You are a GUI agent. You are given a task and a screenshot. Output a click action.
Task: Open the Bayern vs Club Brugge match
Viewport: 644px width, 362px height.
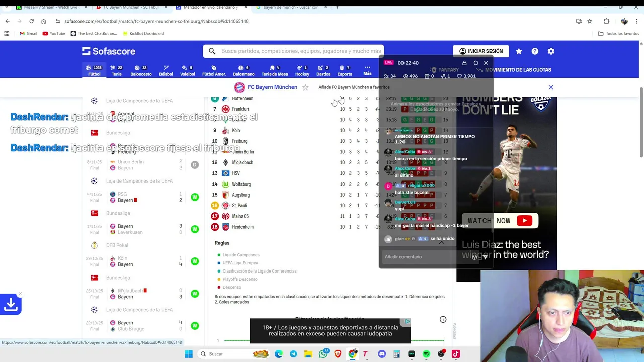coord(143,326)
